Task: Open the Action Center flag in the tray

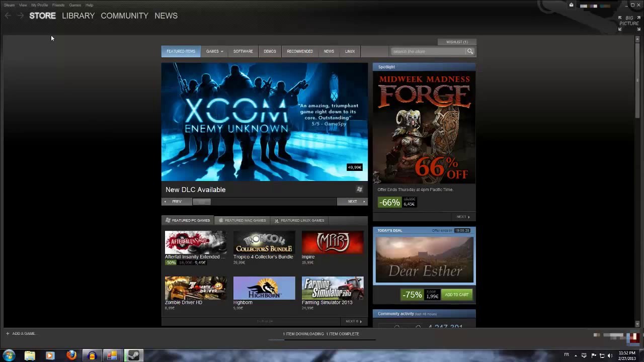Action: point(594,355)
